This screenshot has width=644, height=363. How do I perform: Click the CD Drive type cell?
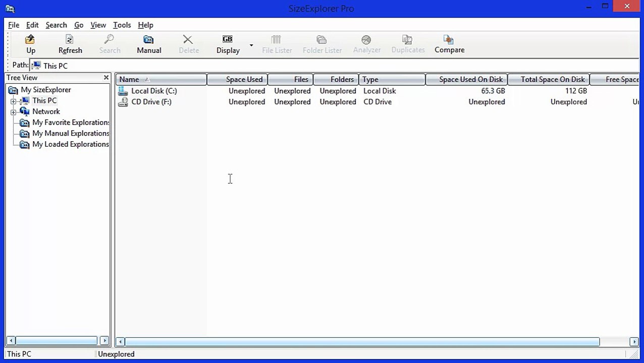[378, 102]
